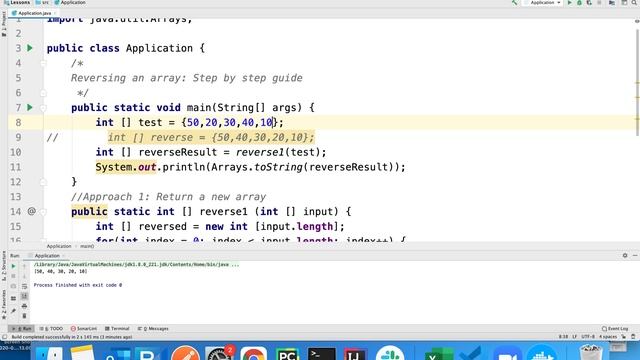
Task: Click the run gutter arrow beside class Application
Action: (x=30, y=48)
